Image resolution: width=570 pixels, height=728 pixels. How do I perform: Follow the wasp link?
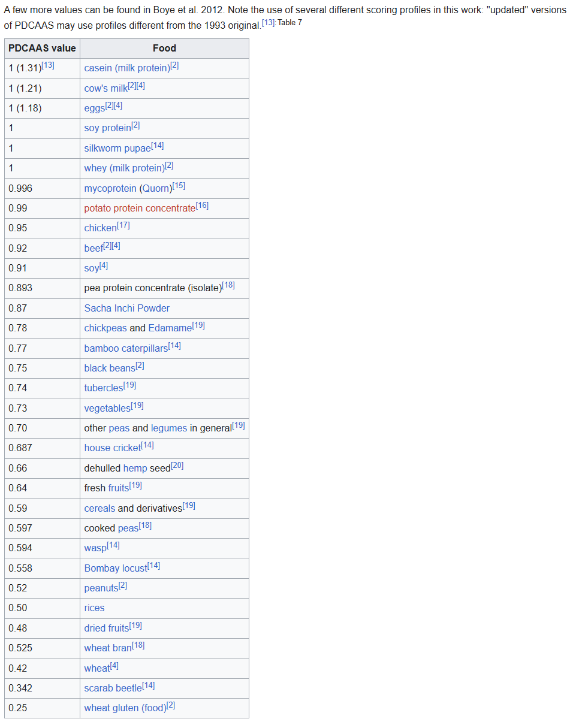pyautogui.click(x=95, y=548)
